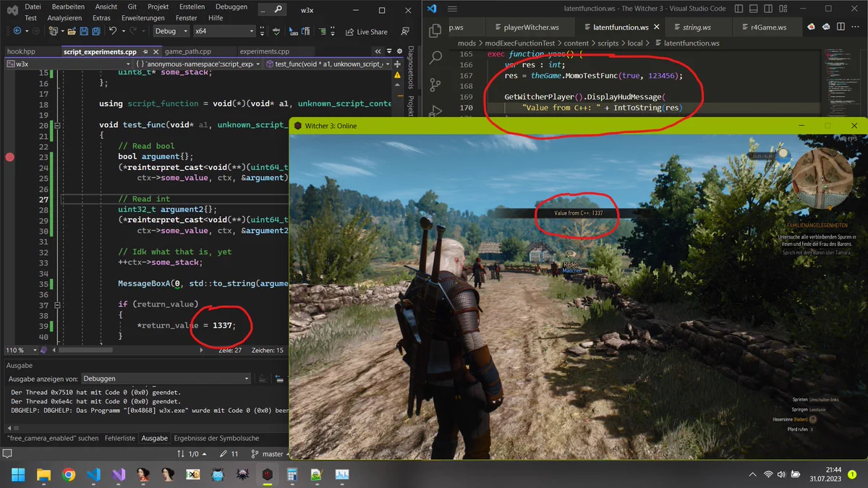Click the navigate backward arrow icon
Viewport: 868px width, 488px height.
(x=17, y=32)
